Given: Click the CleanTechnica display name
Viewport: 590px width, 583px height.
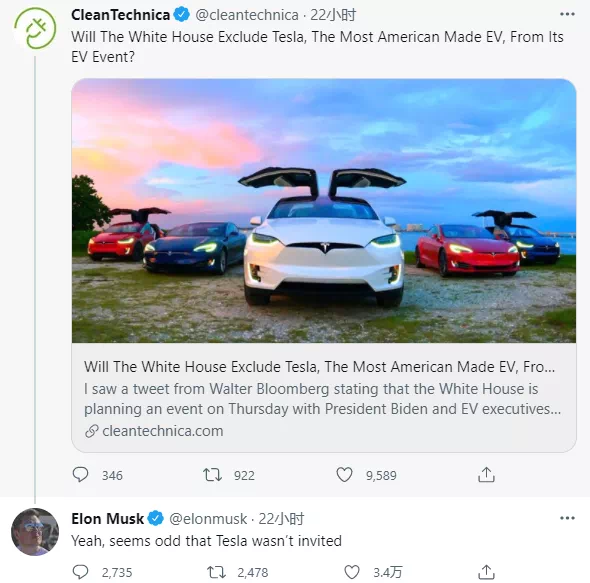Looking at the screenshot, I should pyautogui.click(x=120, y=15).
